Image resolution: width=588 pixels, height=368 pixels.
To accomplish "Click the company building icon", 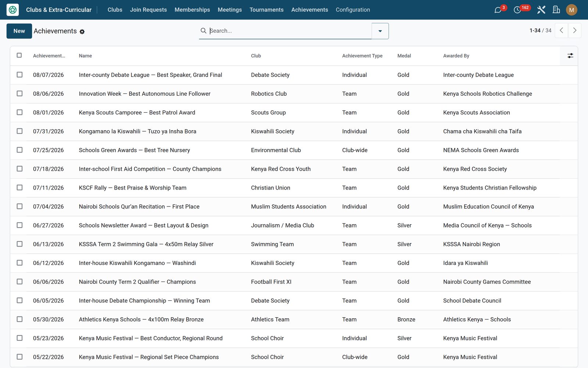I will pos(556,10).
